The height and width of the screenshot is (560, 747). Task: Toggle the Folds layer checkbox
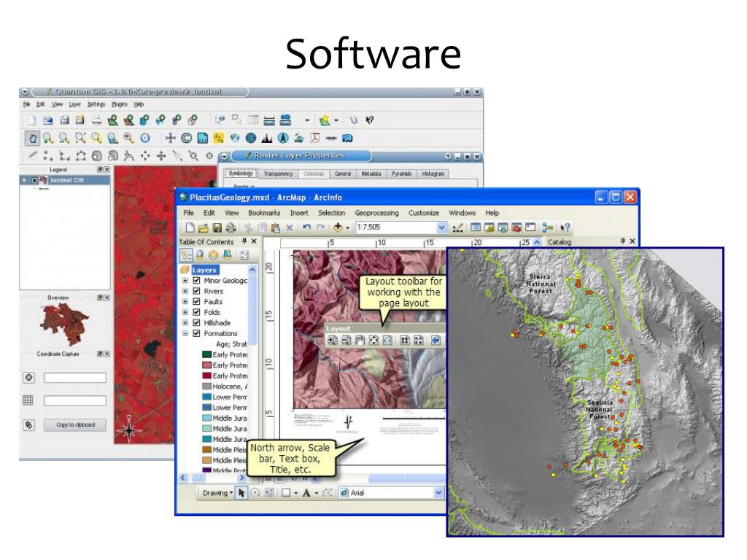point(196,312)
